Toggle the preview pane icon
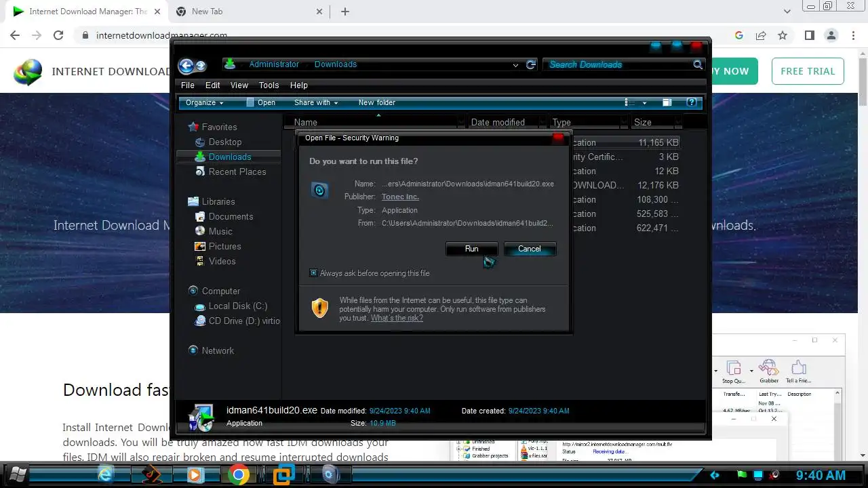 pos(667,102)
